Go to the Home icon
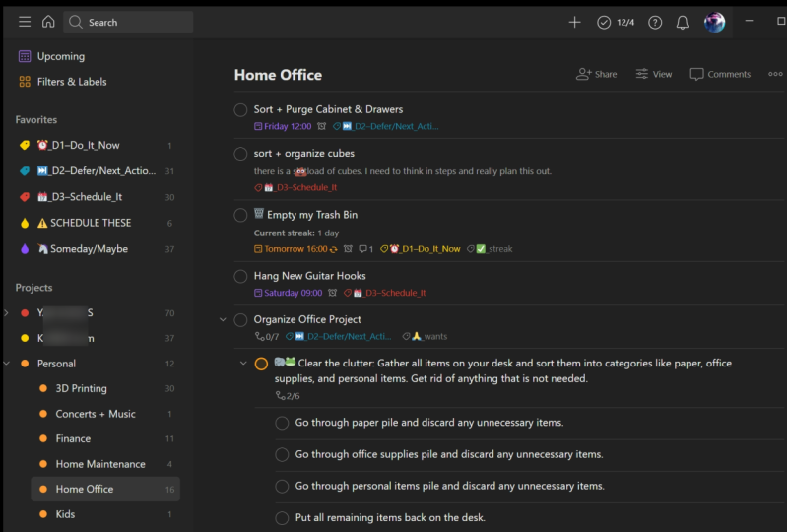Viewport: 787px width, 532px height. 48,22
